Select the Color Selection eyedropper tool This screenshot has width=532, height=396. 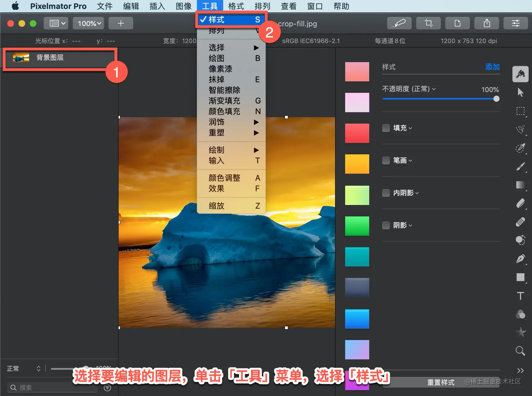520,148
